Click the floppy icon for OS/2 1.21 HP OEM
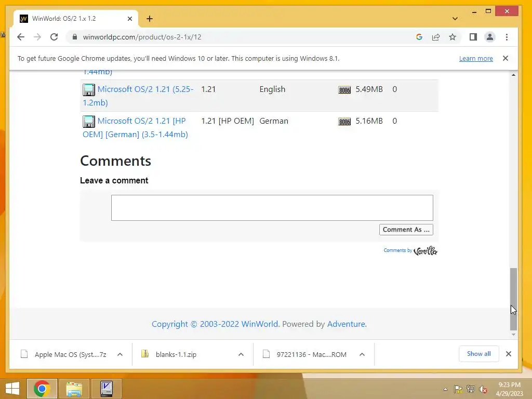This screenshot has width=532, height=399. click(89, 122)
